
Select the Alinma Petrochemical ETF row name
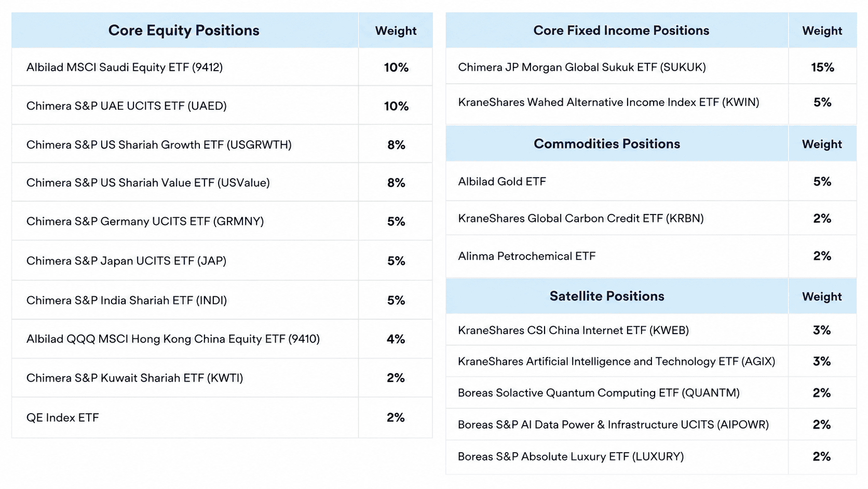point(527,256)
